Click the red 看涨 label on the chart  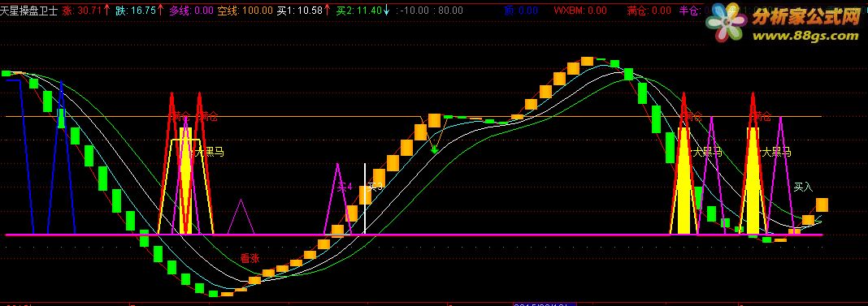(x=250, y=258)
